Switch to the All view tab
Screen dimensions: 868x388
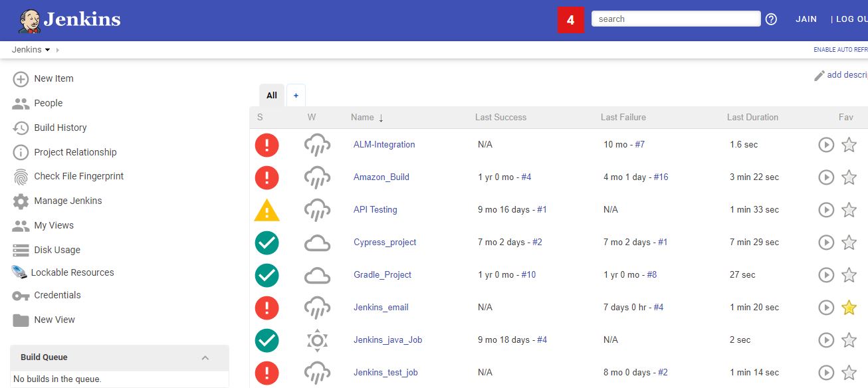pos(271,95)
